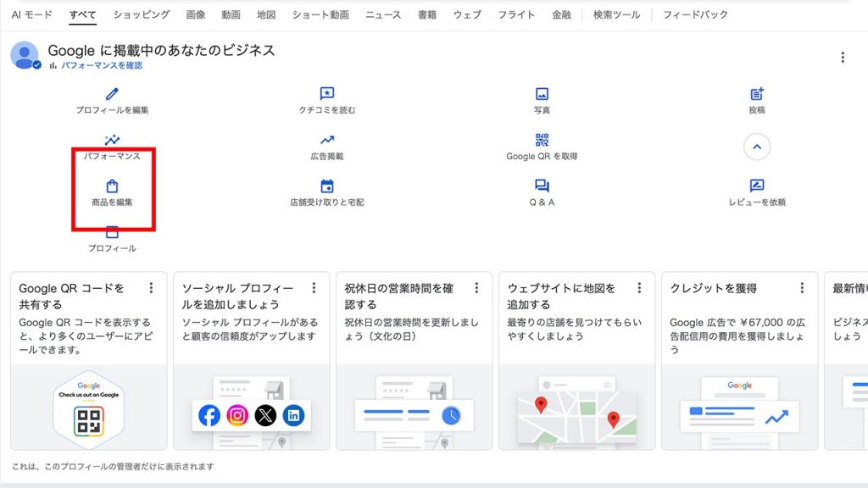Click the フィードバック option

coord(693,14)
